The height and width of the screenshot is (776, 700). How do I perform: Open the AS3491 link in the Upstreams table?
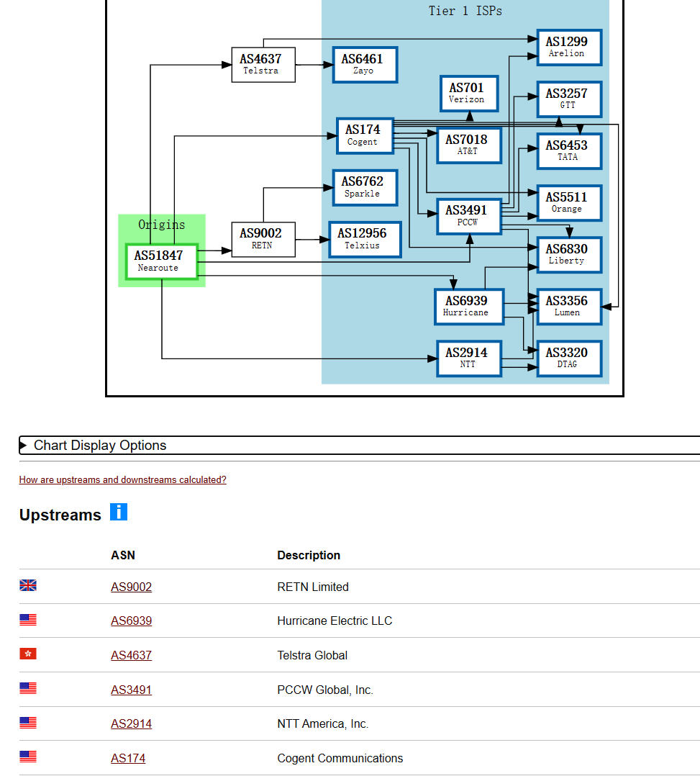131,690
